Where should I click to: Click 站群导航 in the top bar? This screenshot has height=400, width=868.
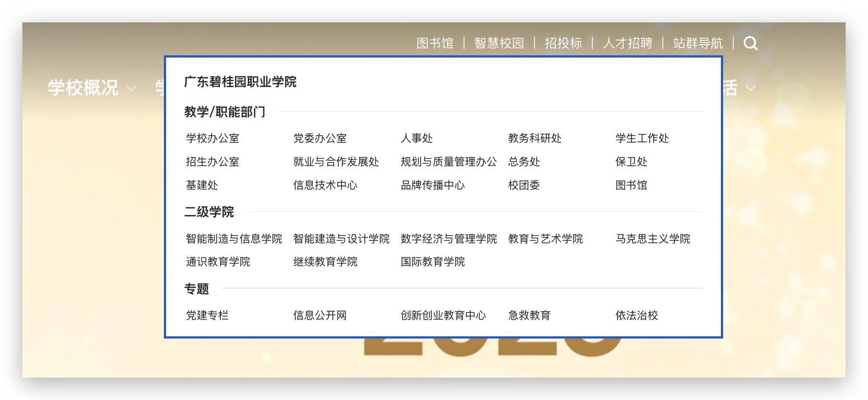698,44
